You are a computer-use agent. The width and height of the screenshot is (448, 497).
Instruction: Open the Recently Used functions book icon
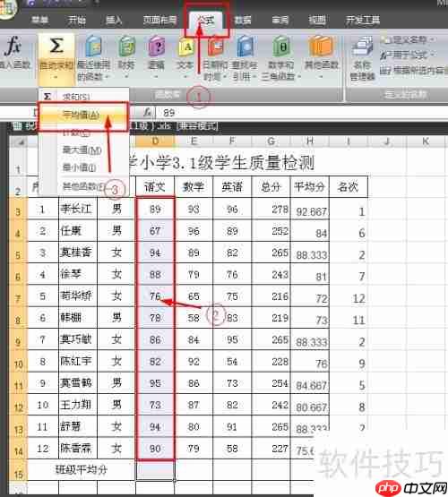(x=93, y=47)
